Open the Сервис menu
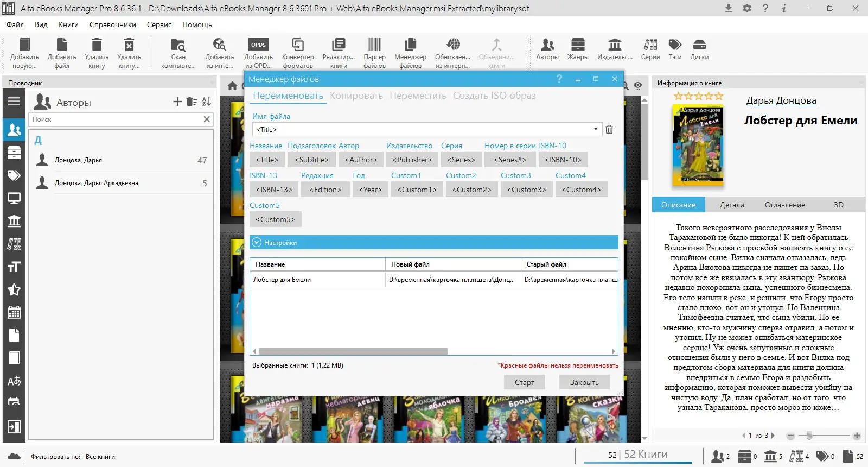 pos(159,24)
